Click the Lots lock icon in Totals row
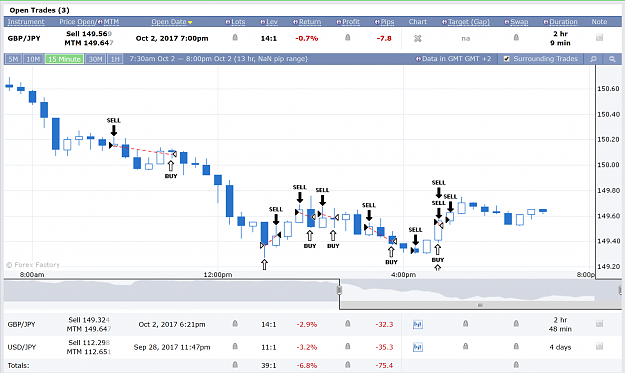Viewport: 625px width, 373px height. tap(235, 365)
